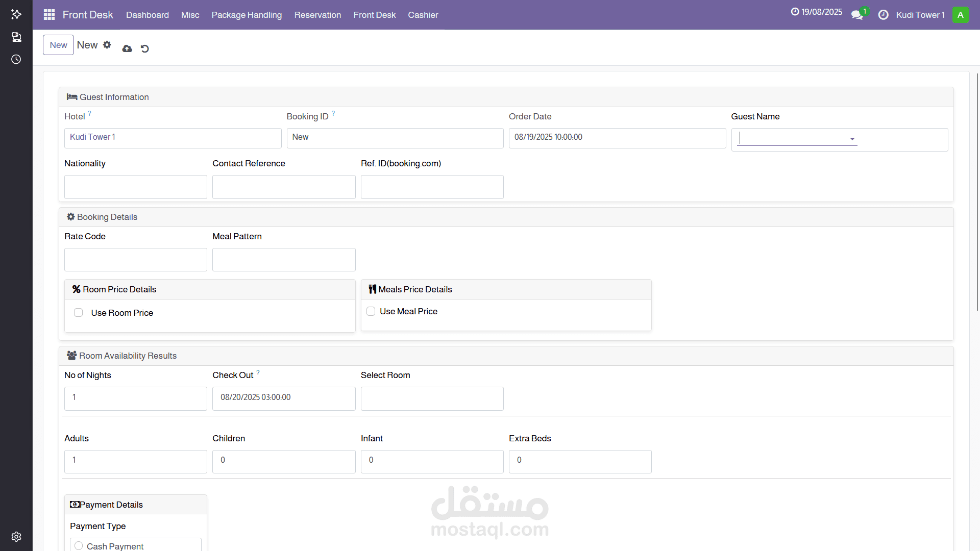Viewport: 980px width, 551px height.
Task: Click the cloud save icon
Action: (127, 48)
